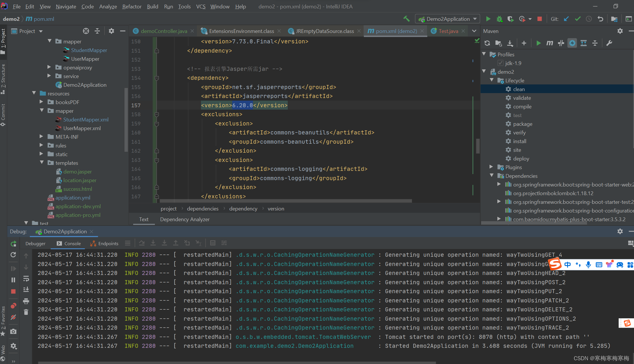The image size is (634, 364).
Task: Enable the jdk-1.9 Maven profile
Action: click(x=501, y=63)
